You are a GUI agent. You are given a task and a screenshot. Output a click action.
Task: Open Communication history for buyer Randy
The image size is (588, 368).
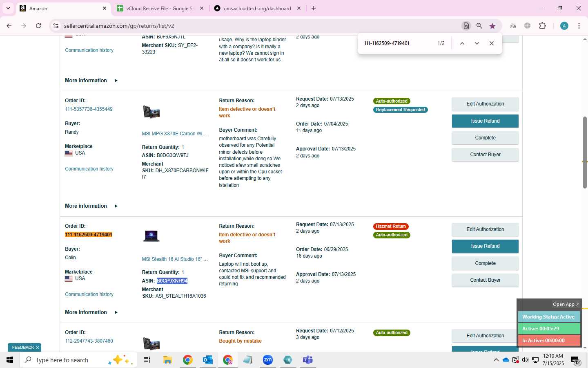[x=89, y=169]
